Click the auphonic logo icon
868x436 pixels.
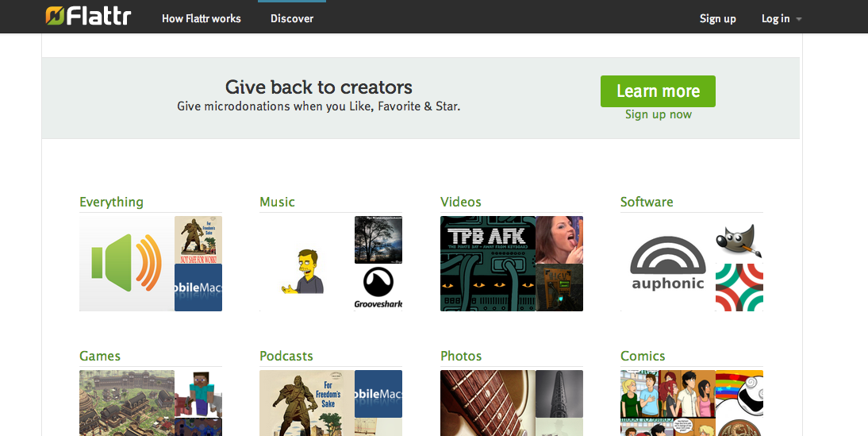click(667, 263)
